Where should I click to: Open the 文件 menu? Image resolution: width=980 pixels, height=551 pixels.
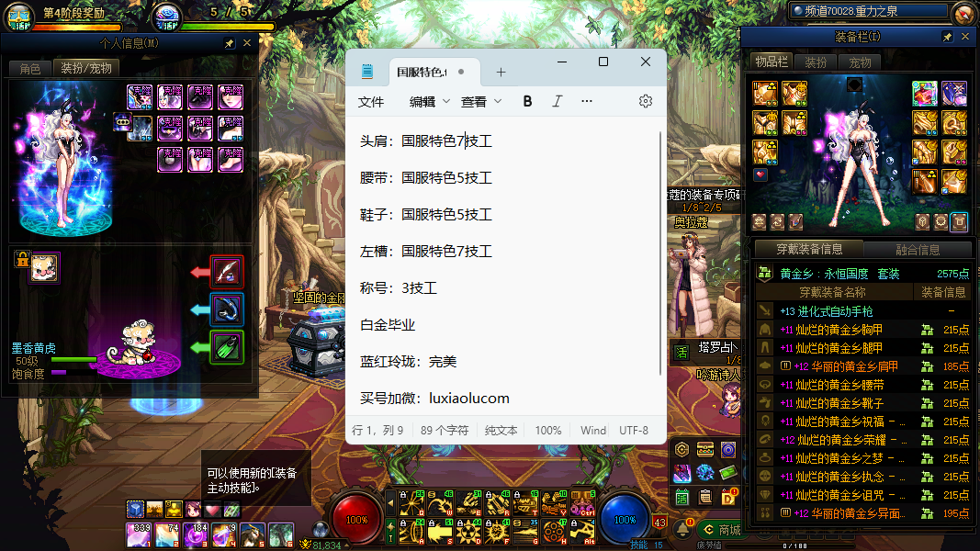tap(371, 101)
